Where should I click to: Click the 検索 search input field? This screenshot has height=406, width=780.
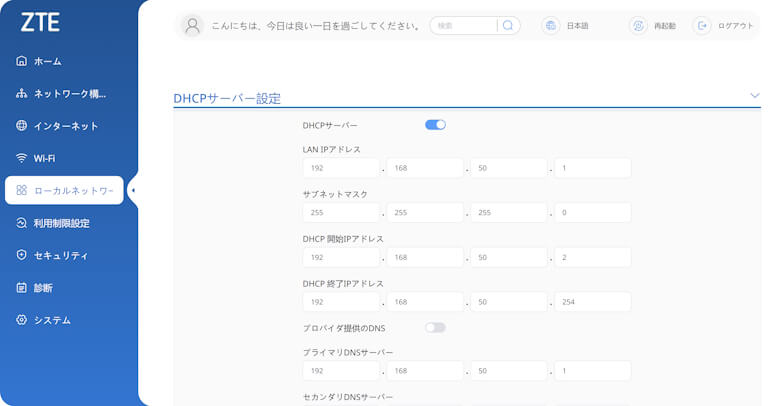click(463, 26)
